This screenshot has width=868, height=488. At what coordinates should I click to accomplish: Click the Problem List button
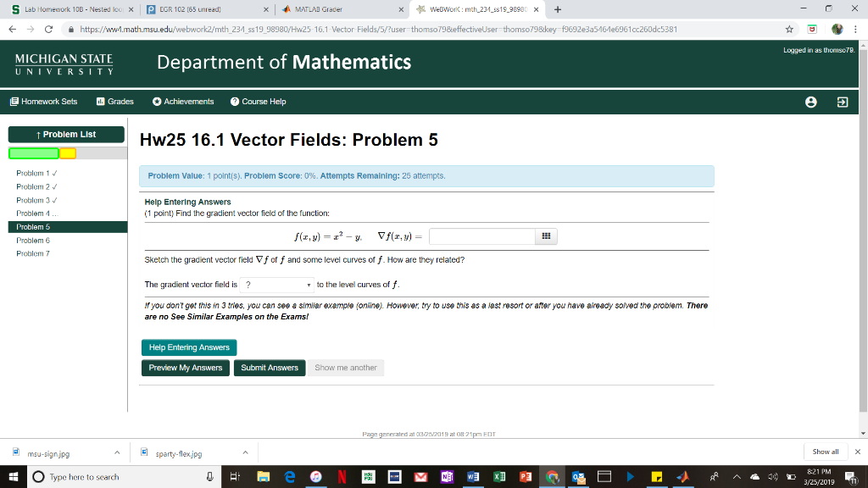pyautogui.click(x=66, y=135)
